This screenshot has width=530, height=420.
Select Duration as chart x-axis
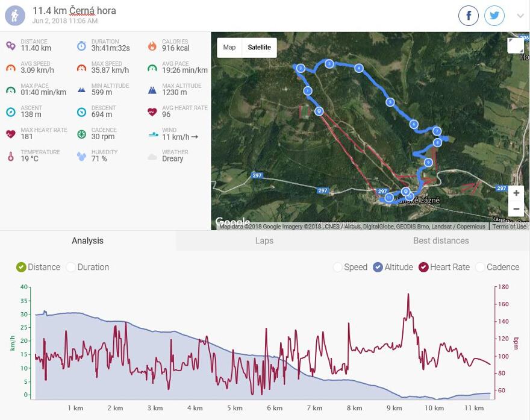click(70, 267)
